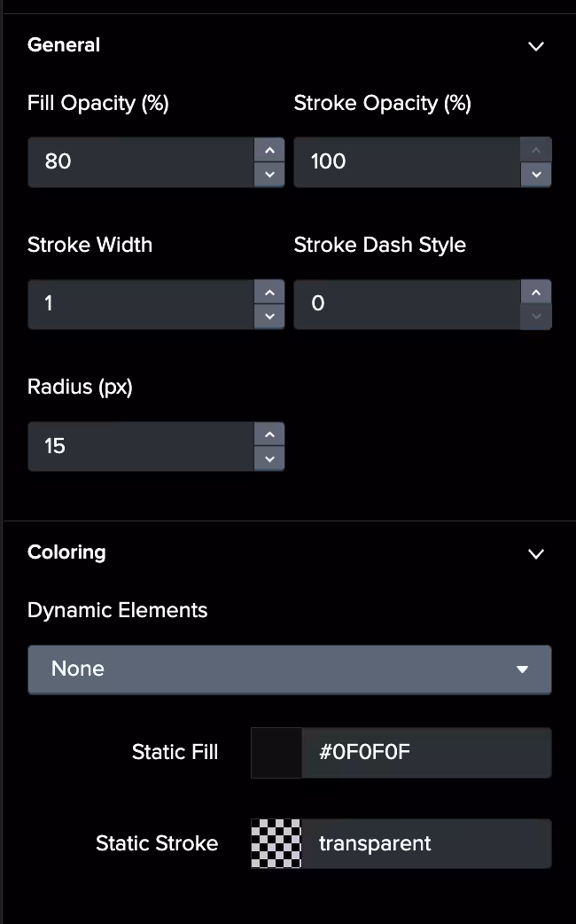Decrease Stroke Width with down arrow
Screen dimensions: 576x924
(269, 317)
